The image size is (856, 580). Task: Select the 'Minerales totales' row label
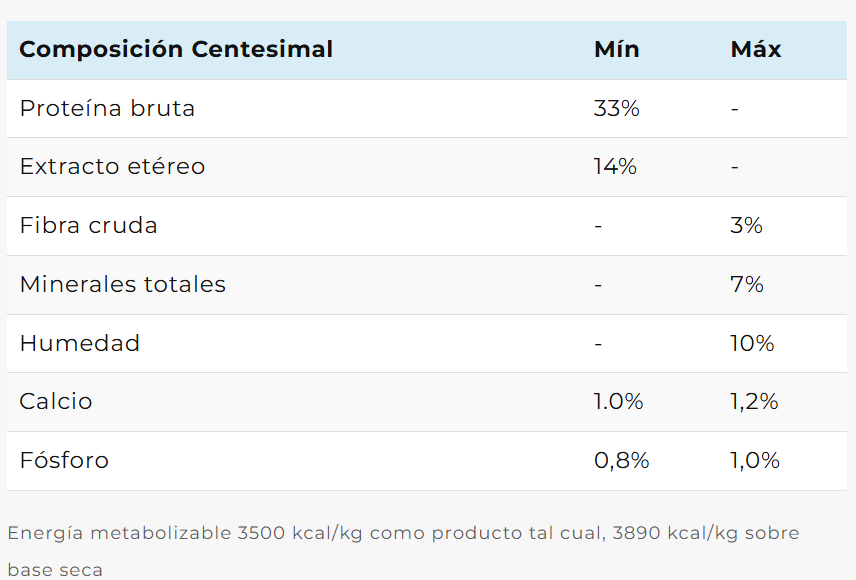click(x=122, y=284)
